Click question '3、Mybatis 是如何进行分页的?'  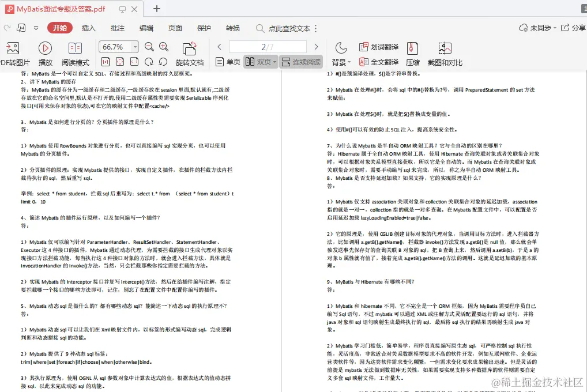(x=58, y=122)
